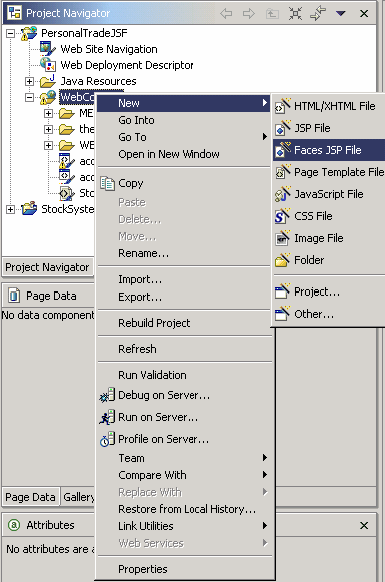385x582 pixels.
Task: Open the Project Navigator view menu triangle
Action: [341, 14]
